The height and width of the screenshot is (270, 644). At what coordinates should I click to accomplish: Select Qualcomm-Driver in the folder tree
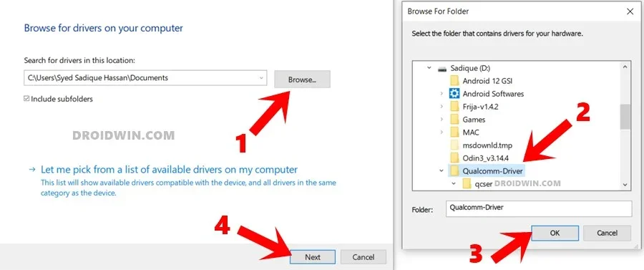493,170
